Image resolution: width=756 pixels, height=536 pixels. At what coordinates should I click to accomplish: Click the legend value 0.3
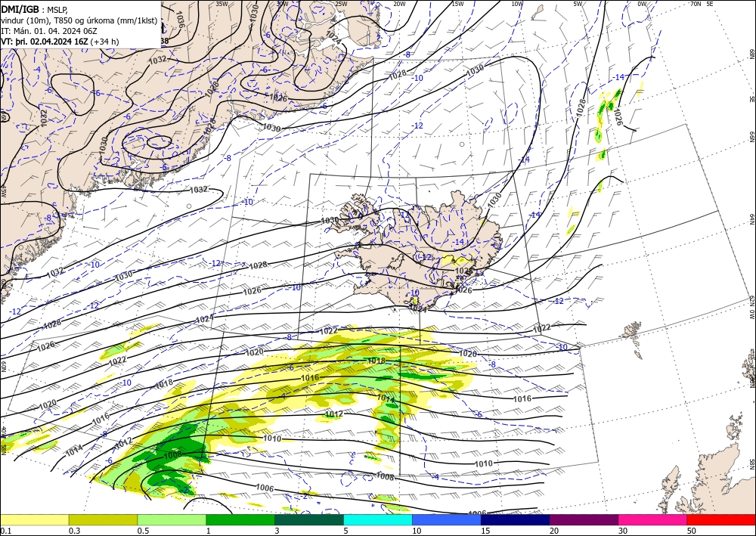74,531
